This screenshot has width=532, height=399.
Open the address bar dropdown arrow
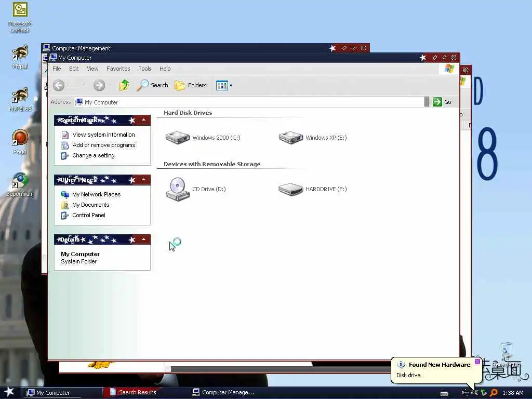tap(427, 102)
